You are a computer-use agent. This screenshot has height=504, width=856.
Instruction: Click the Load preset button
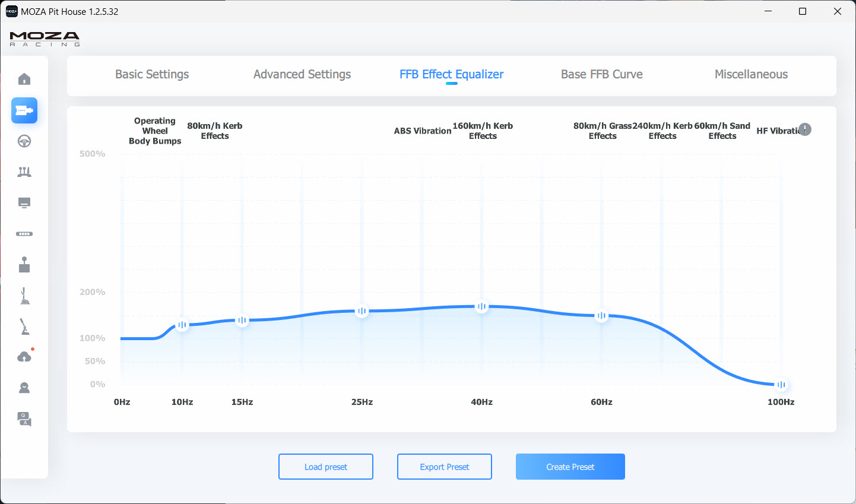click(x=326, y=467)
